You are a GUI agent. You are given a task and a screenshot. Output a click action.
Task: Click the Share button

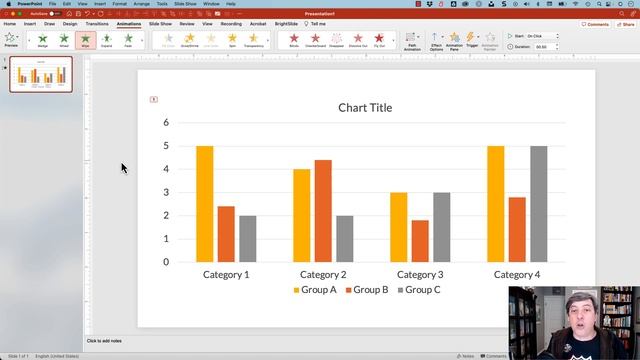click(x=626, y=24)
